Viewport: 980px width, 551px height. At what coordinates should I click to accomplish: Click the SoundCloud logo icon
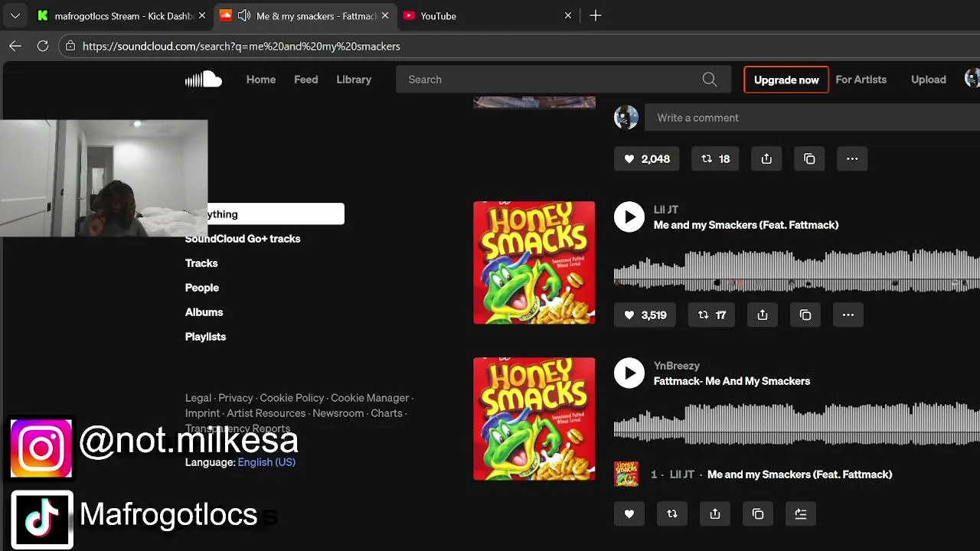(204, 80)
